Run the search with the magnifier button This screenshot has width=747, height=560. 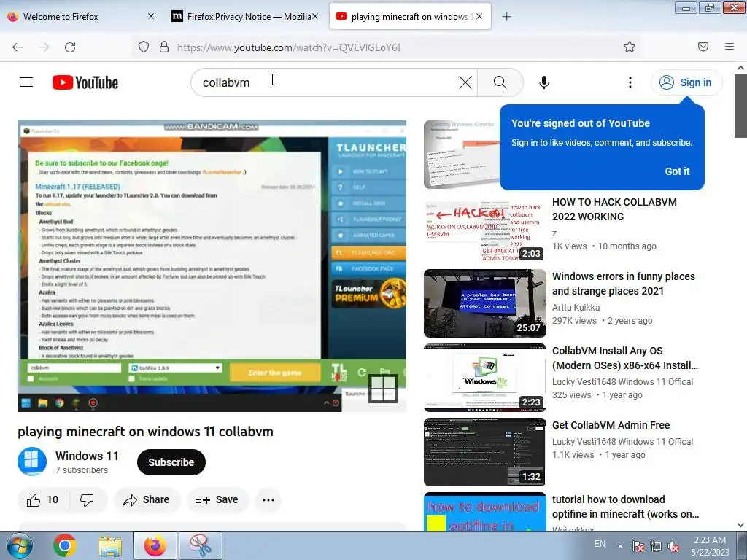(x=500, y=82)
